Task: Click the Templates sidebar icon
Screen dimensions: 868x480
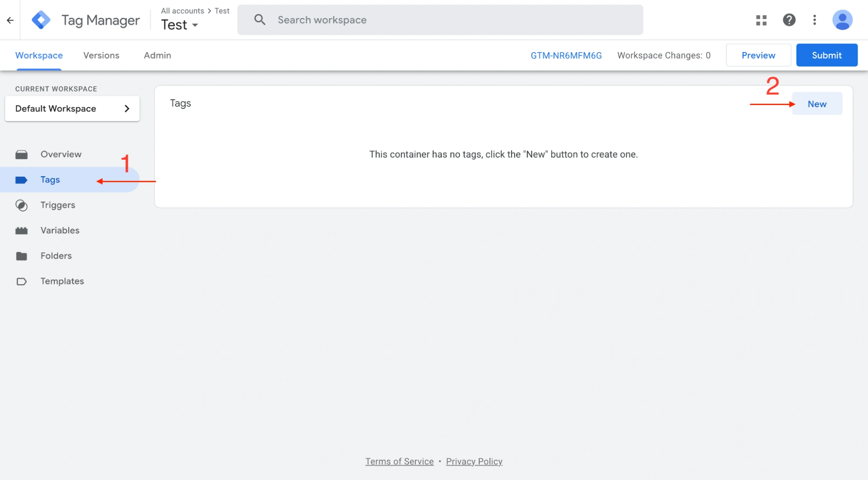Action: click(x=21, y=281)
